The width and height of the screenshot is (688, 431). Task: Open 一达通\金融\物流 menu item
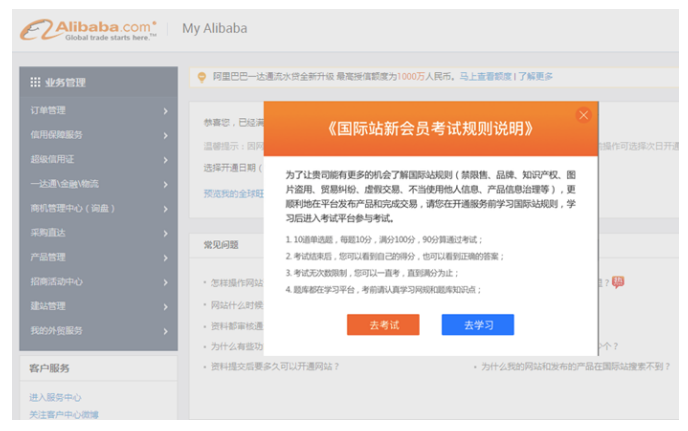click(x=99, y=184)
